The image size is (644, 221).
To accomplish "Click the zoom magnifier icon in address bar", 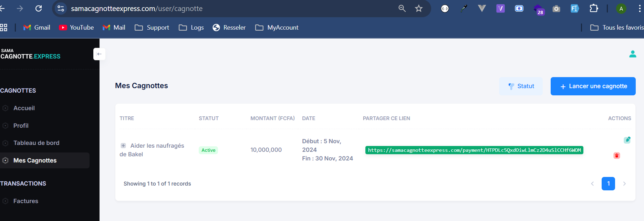I will 402,8.
